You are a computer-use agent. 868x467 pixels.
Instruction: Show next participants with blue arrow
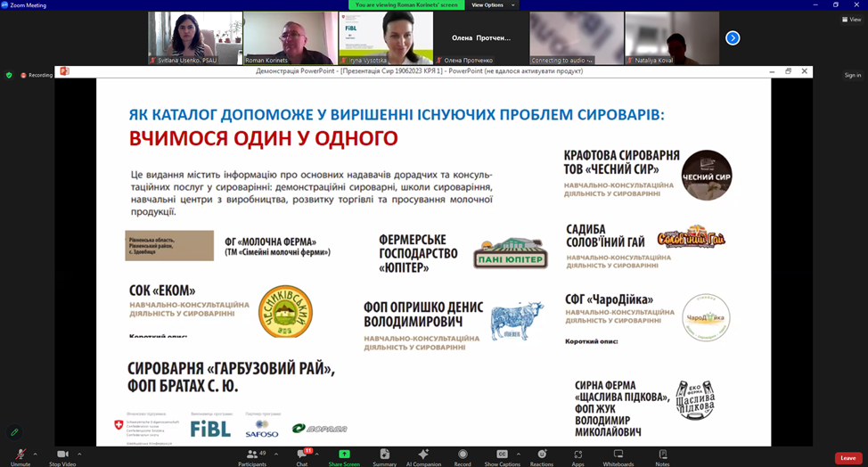[733, 38]
